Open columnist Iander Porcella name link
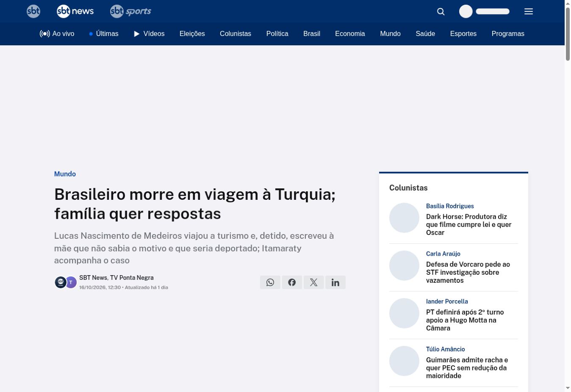 (447, 301)
